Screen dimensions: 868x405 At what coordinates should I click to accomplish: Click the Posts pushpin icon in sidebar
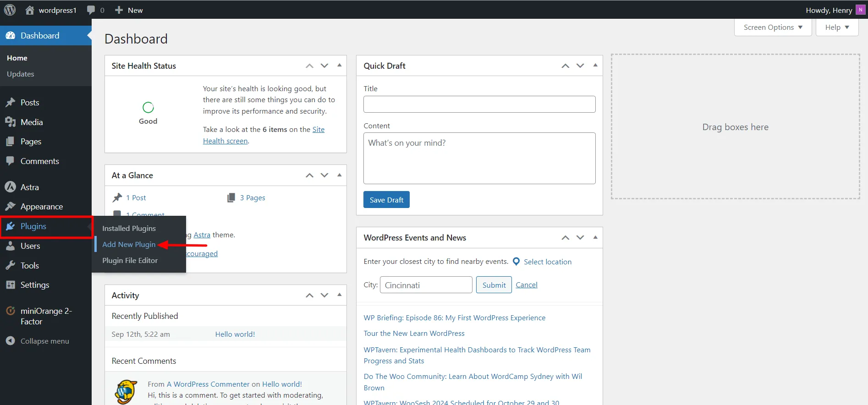coord(10,102)
